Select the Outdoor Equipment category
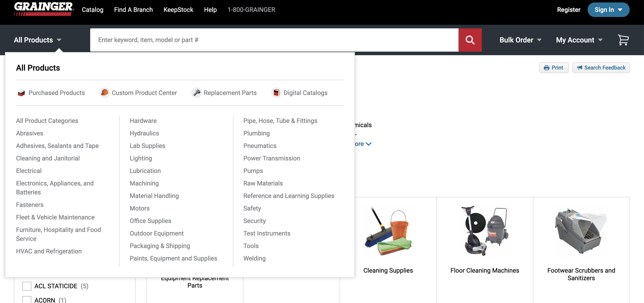This screenshot has height=303, width=644. [156, 233]
